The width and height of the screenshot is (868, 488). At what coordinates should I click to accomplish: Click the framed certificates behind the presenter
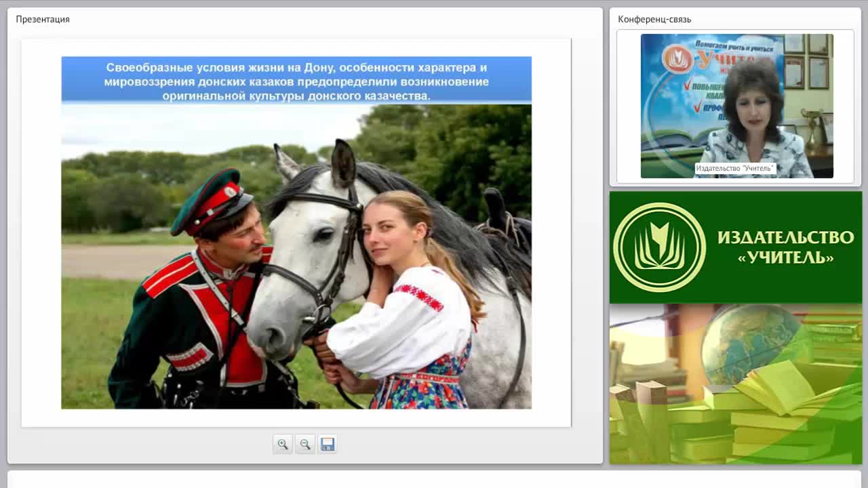(x=807, y=62)
